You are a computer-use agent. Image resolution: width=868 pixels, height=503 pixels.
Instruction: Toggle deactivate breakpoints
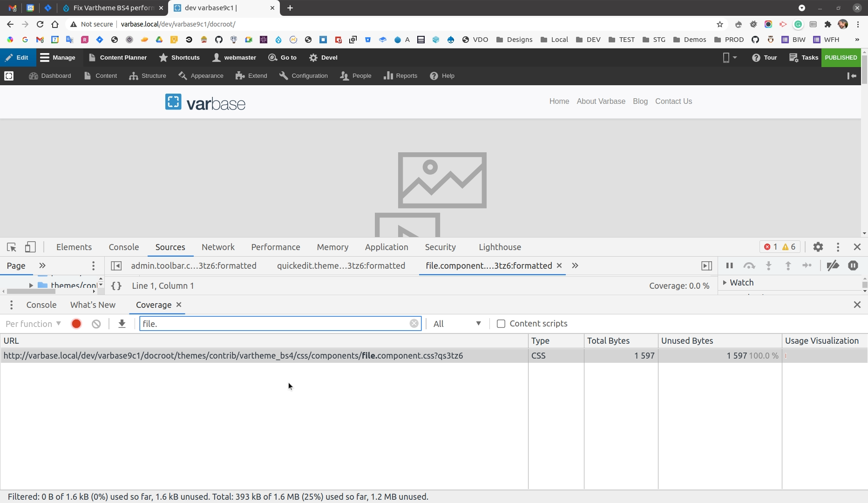coord(833,265)
